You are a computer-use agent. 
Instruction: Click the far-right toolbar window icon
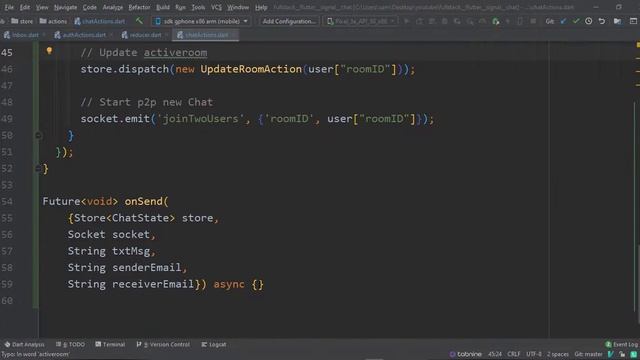633,21
